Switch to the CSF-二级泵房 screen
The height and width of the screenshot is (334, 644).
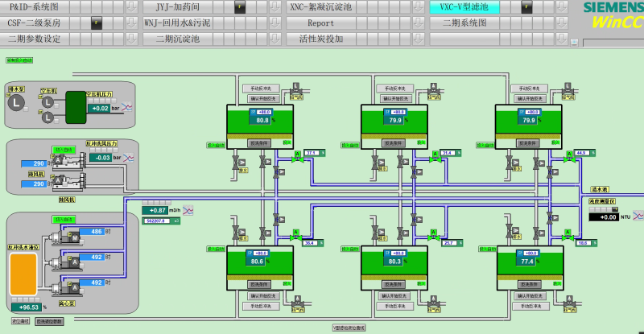(34, 23)
